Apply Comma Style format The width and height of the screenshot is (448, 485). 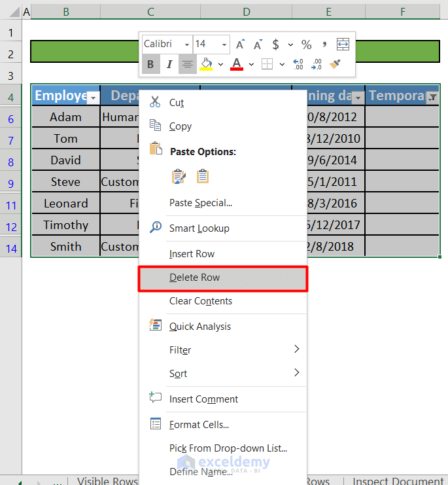tap(324, 45)
